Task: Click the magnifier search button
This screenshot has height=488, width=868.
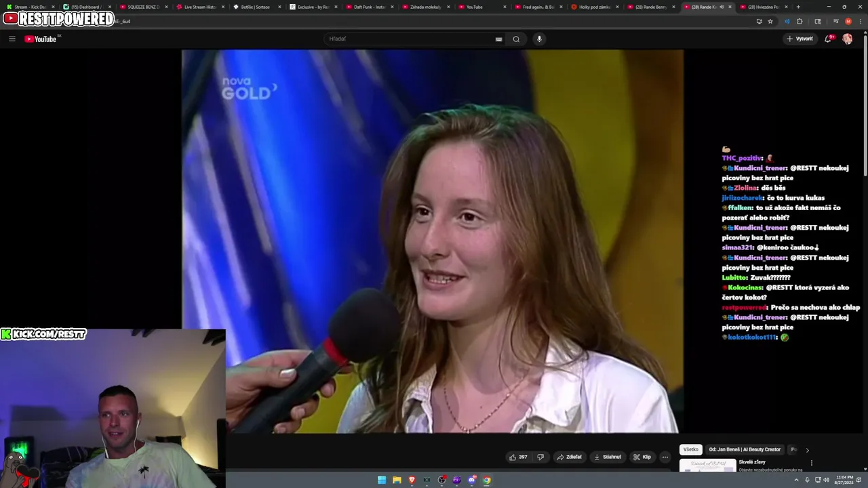Action: (x=516, y=39)
